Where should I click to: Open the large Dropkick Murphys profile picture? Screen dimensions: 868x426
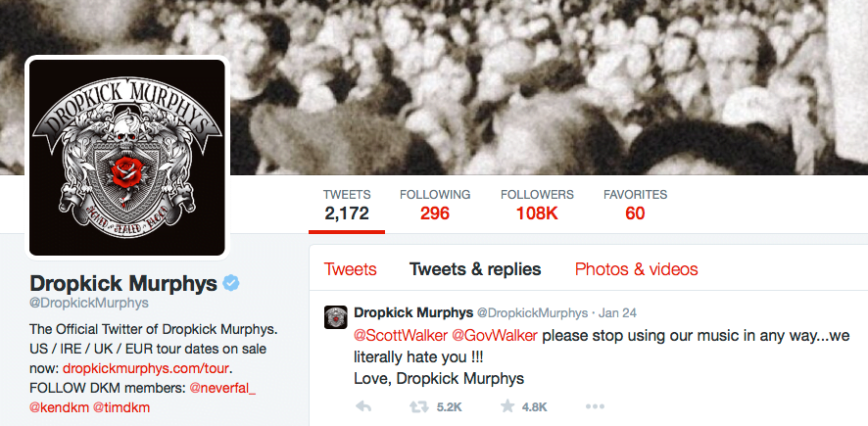(127, 158)
